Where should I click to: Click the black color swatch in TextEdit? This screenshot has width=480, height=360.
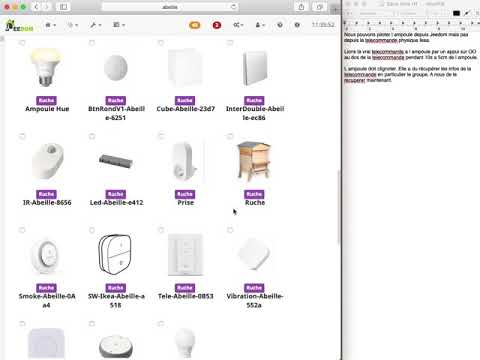click(x=457, y=13)
